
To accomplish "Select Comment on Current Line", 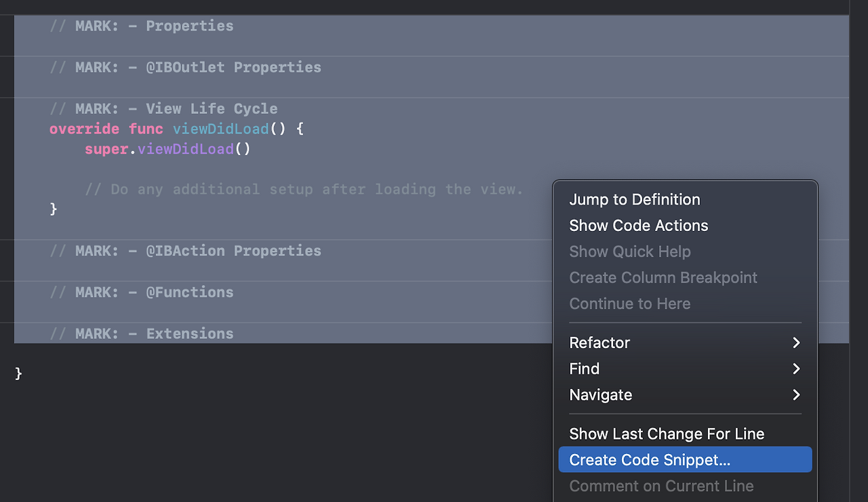I will point(661,486).
